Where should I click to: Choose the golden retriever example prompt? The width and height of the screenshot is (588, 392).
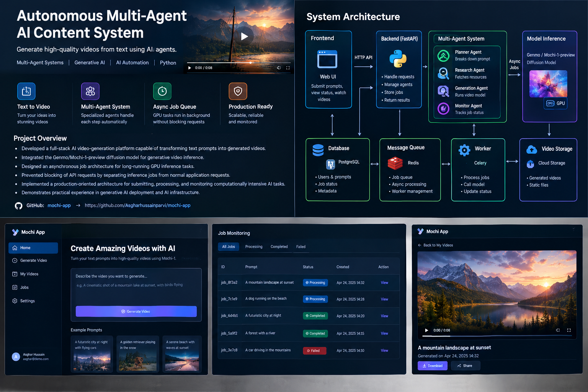pos(137,354)
